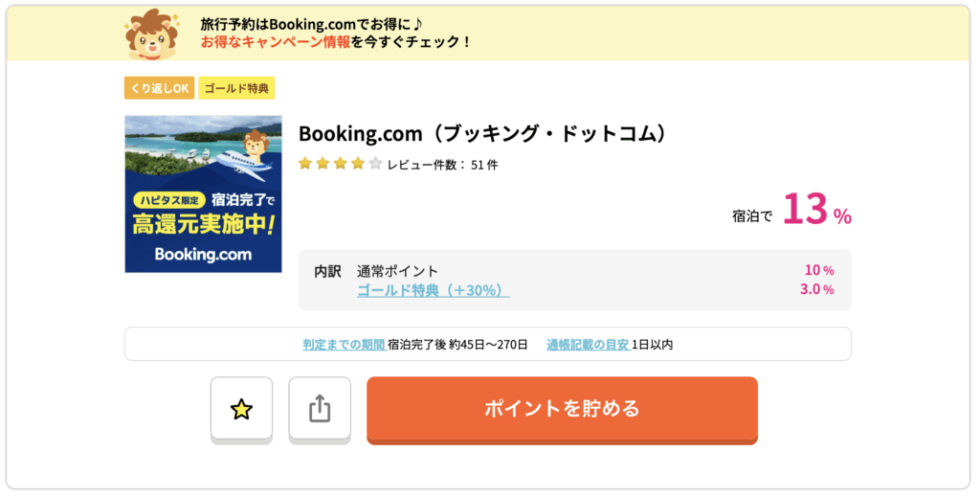The height and width of the screenshot is (497, 980).
Task: Click the Booking.com promotional banner image
Action: (x=203, y=194)
